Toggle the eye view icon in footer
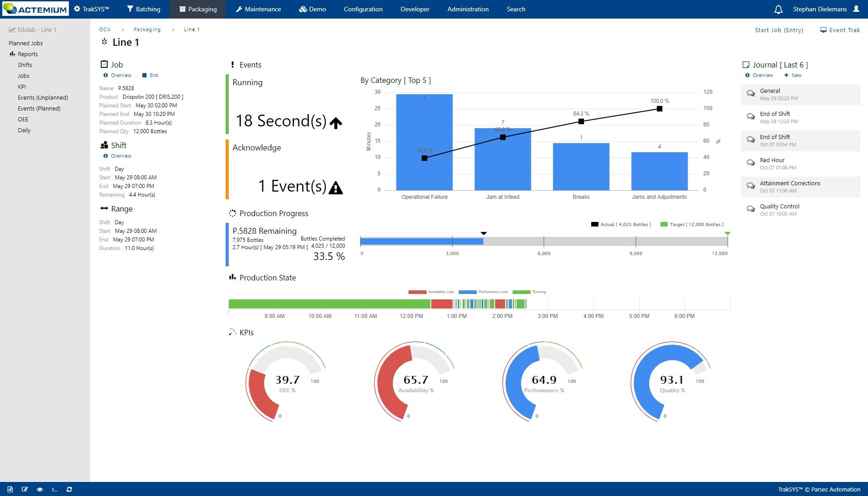The image size is (868, 496). tap(40, 489)
